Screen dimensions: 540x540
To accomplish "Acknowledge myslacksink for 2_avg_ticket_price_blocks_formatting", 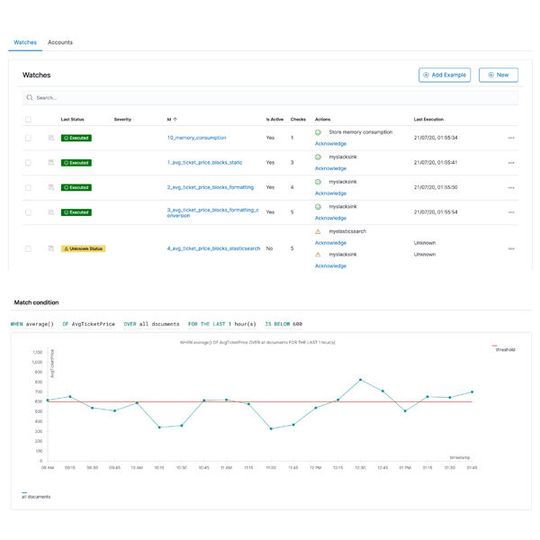I will [x=331, y=193].
